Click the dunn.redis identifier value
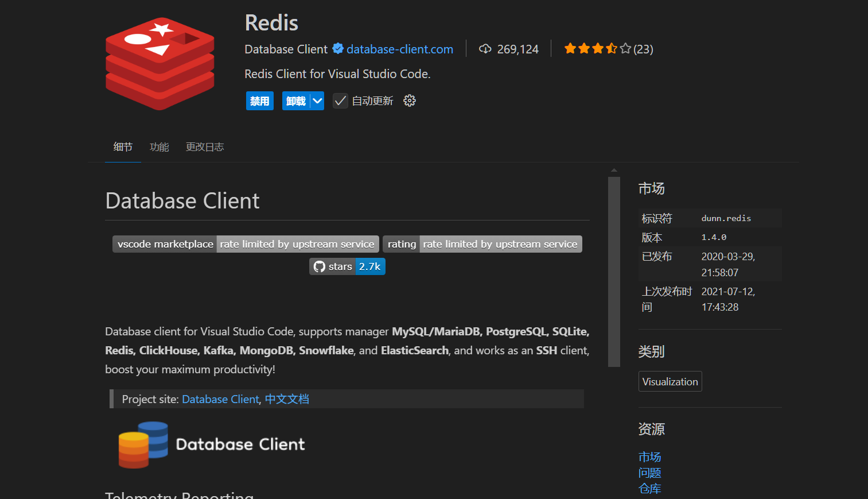 726,218
